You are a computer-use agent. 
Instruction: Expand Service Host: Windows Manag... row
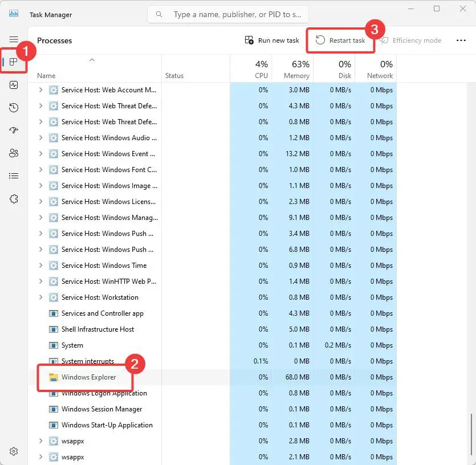(x=40, y=217)
